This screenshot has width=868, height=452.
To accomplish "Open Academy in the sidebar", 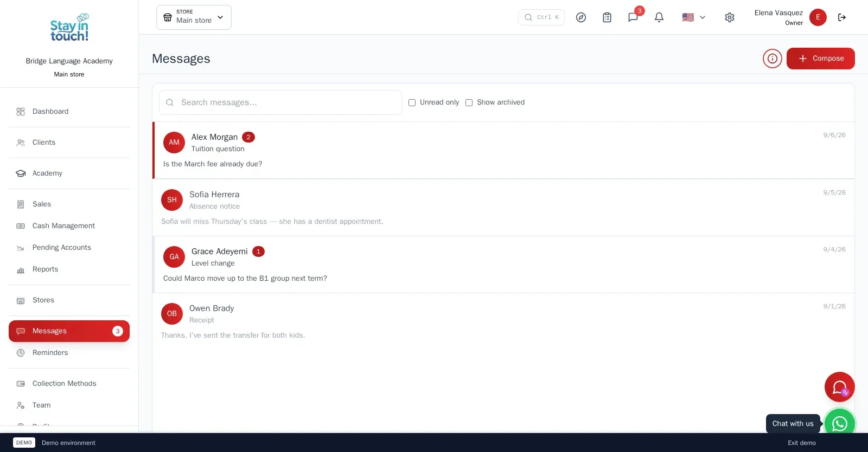I will [x=69, y=173].
